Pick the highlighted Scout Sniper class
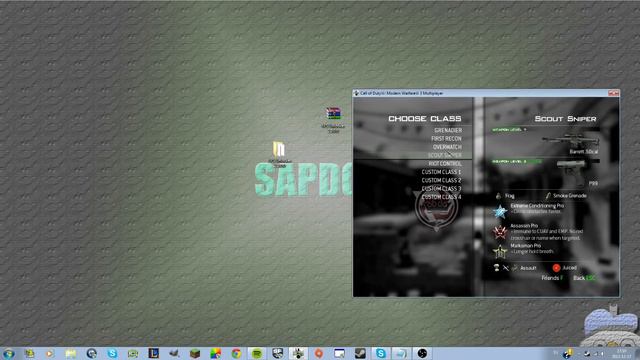640x360 pixels. point(444,155)
